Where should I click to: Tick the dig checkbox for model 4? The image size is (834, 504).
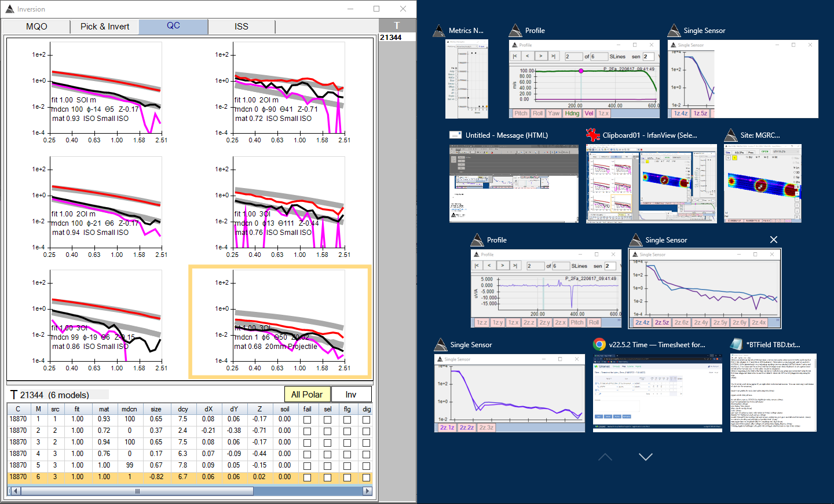(366, 454)
